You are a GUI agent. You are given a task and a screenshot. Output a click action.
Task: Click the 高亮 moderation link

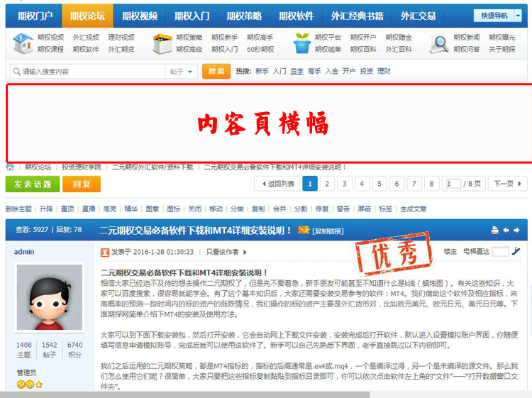pos(109,209)
